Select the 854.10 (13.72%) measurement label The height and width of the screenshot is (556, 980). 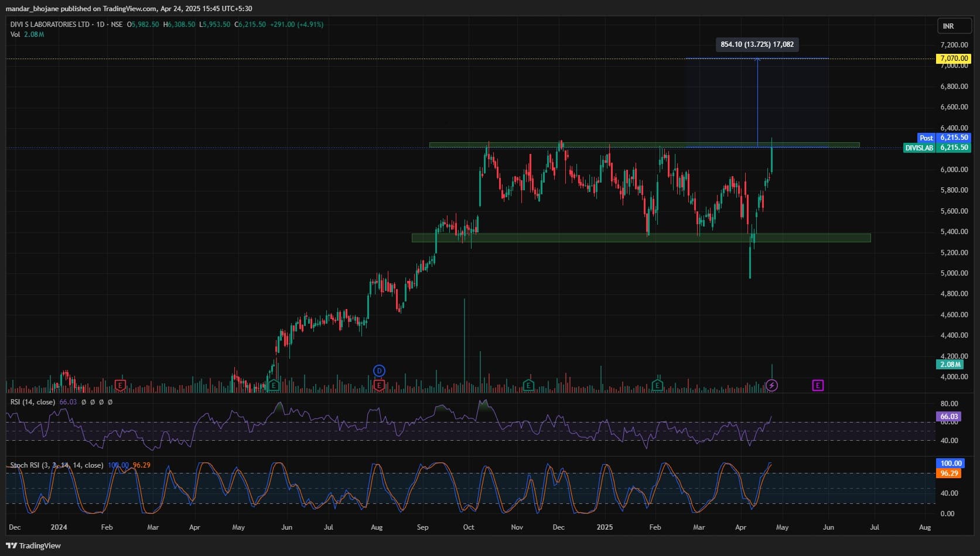(x=757, y=44)
